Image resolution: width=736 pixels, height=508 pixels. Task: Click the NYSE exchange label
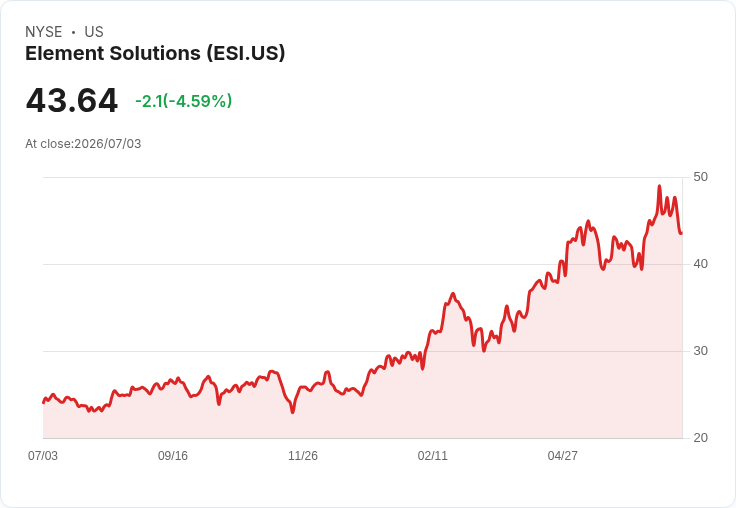click(x=44, y=32)
